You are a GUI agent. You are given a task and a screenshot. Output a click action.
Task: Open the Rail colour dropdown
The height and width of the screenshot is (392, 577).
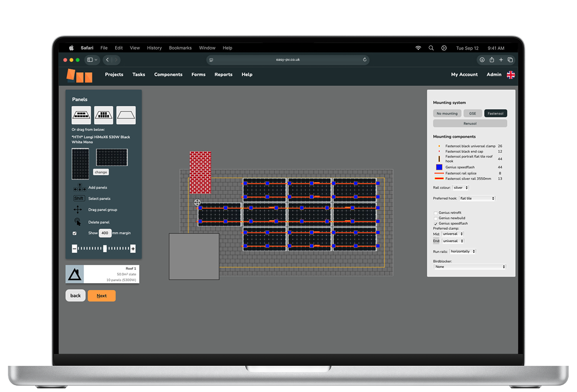click(460, 188)
